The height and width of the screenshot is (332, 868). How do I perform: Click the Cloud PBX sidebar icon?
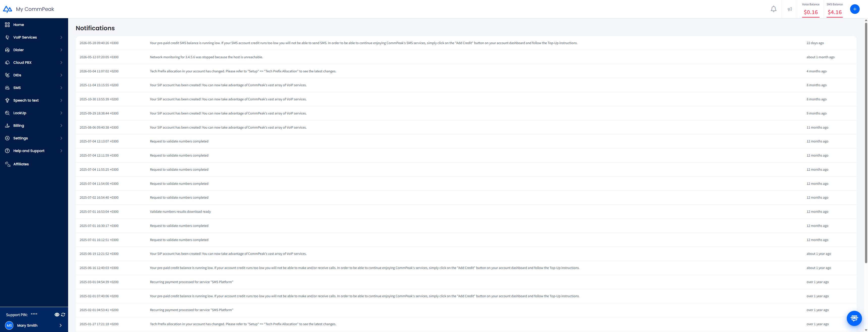pos(7,63)
